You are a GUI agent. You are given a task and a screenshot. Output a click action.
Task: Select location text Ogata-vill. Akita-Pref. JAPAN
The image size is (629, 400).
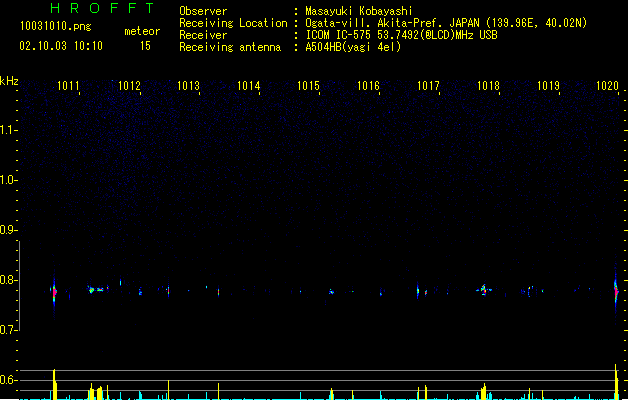click(393, 23)
